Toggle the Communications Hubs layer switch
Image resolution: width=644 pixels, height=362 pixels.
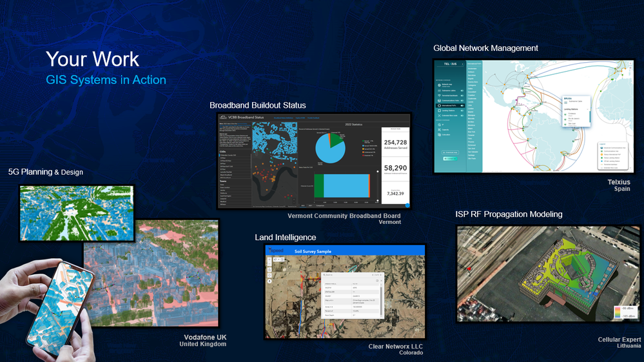462,101
